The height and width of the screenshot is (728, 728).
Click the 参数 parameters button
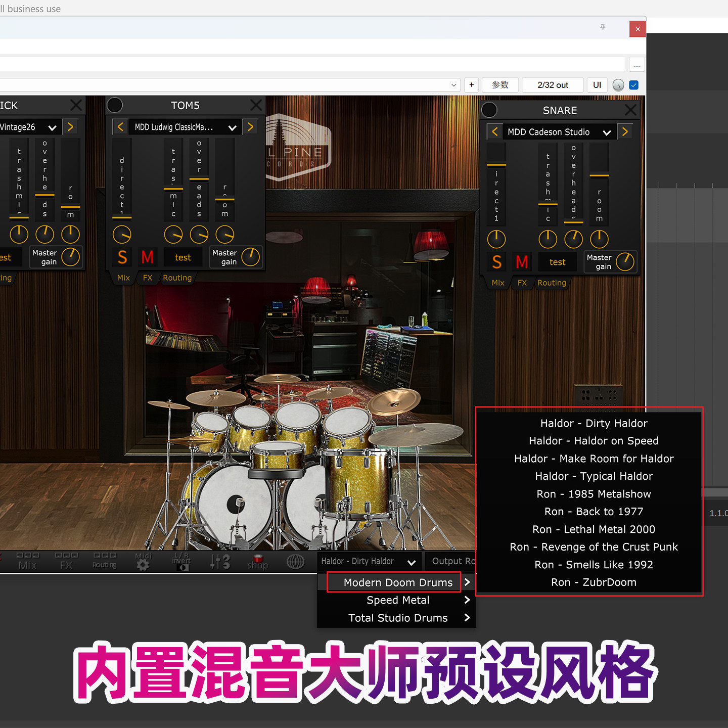(x=500, y=85)
